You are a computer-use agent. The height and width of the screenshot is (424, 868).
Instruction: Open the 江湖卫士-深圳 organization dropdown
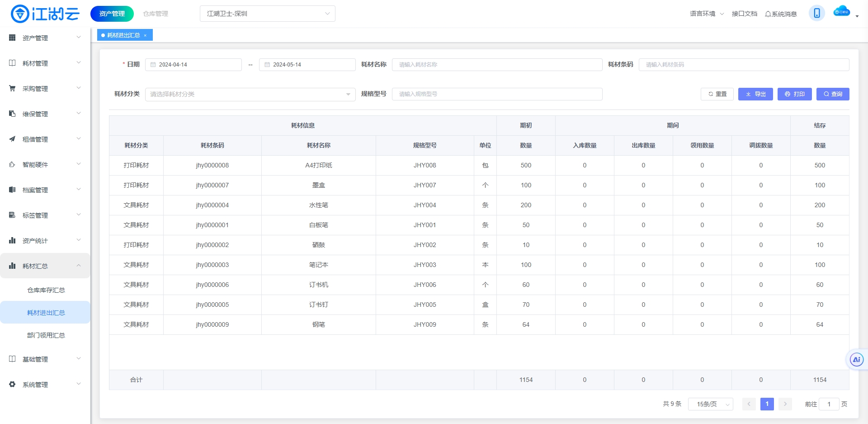pyautogui.click(x=268, y=14)
